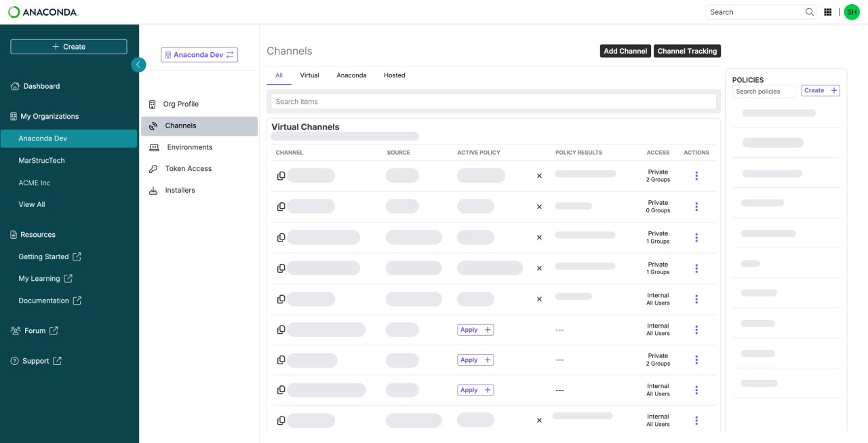Click the Search policies input
The height and width of the screenshot is (443, 868).
click(x=764, y=92)
